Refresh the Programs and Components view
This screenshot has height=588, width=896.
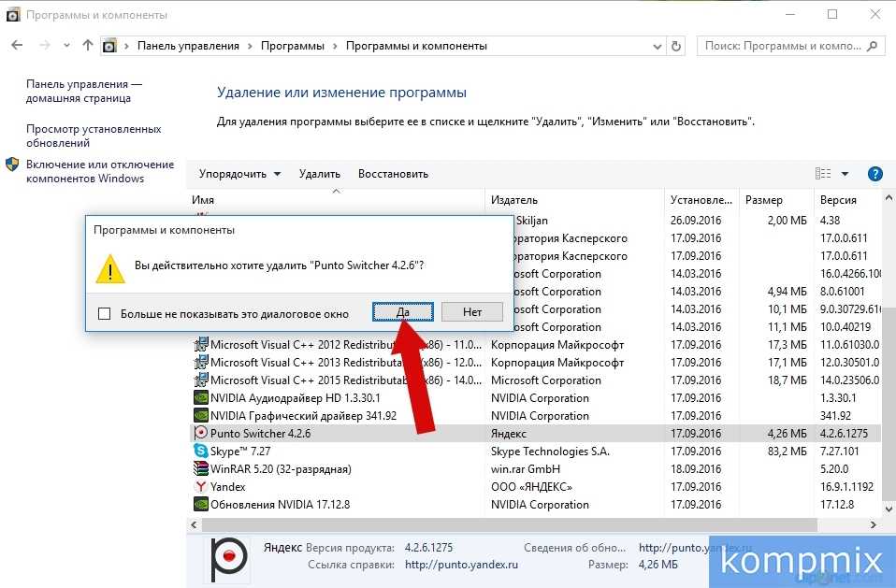676,46
